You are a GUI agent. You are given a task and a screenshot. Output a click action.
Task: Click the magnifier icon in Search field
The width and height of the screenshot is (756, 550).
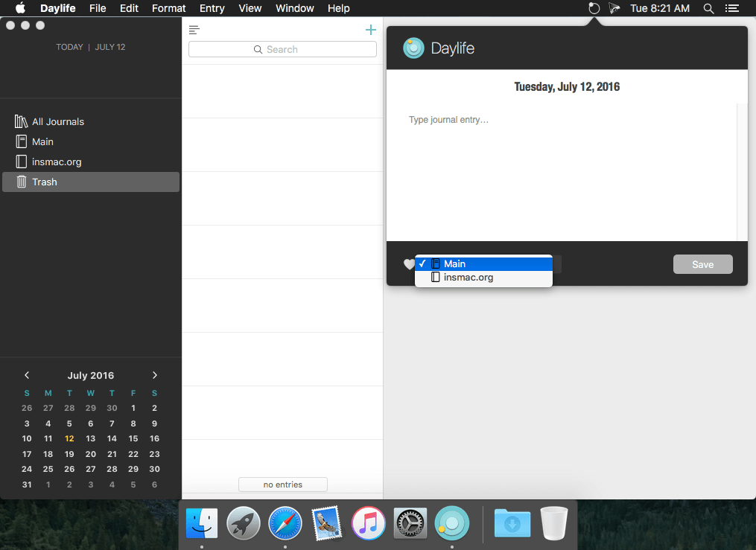(258, 50)
